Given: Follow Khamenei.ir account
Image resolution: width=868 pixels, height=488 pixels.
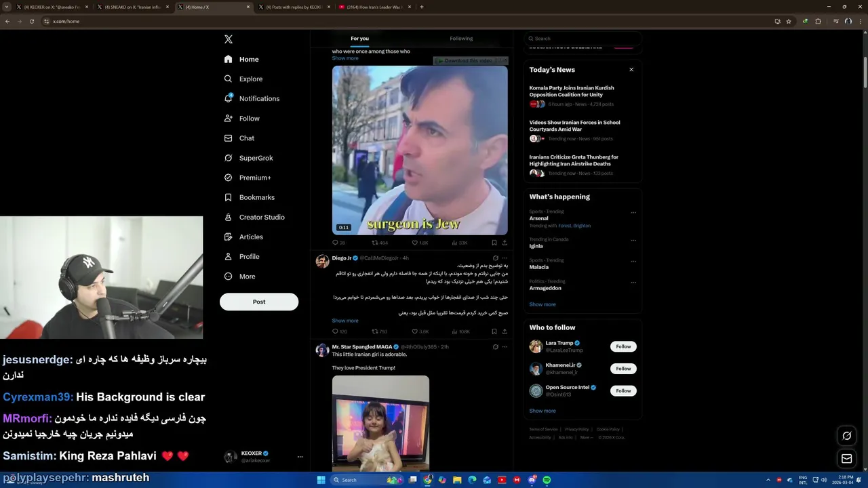Looking at the screenshot, I should (623, 369).
